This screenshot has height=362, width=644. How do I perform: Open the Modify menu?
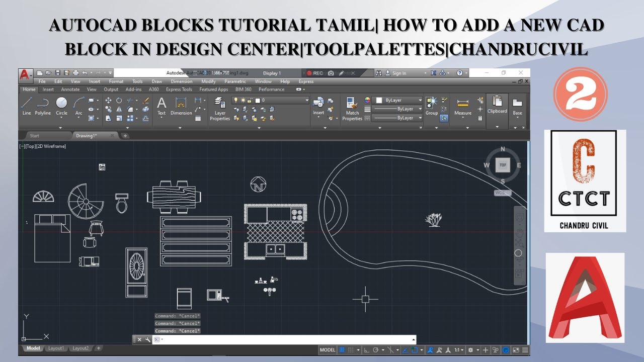coord(208,81)
